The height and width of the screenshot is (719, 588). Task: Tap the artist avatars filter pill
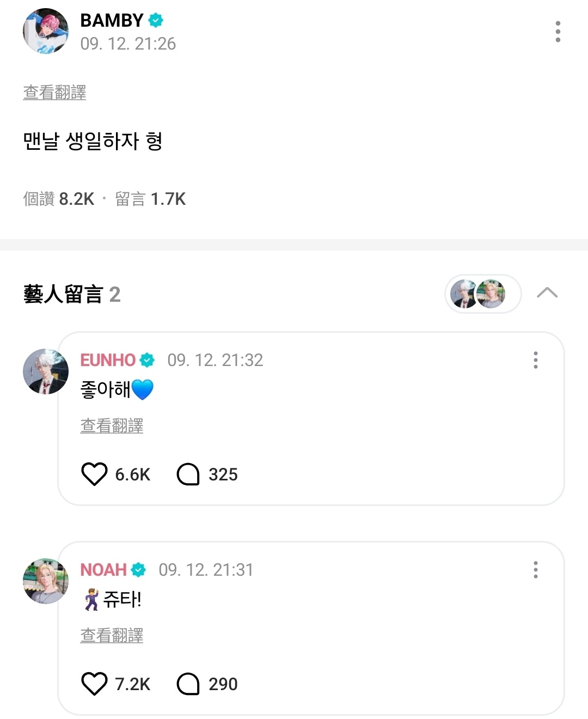pyautogui.click(x=483, y=294)
